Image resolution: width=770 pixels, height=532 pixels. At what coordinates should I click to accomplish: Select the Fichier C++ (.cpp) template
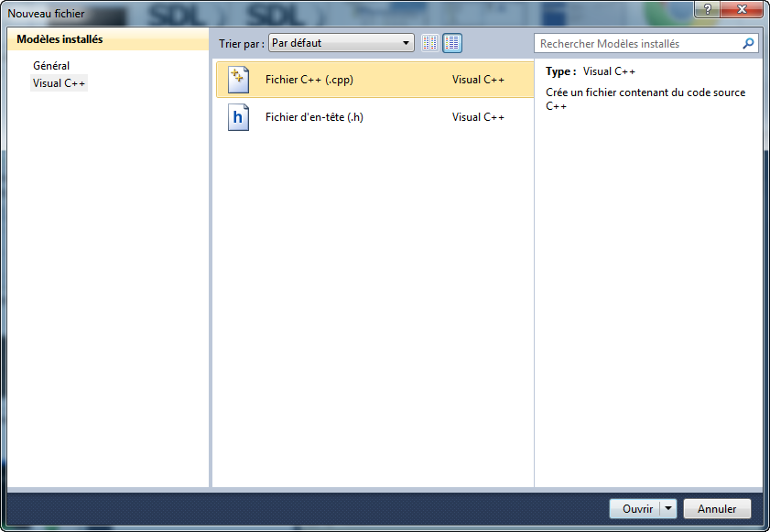(x=374, y=80)
